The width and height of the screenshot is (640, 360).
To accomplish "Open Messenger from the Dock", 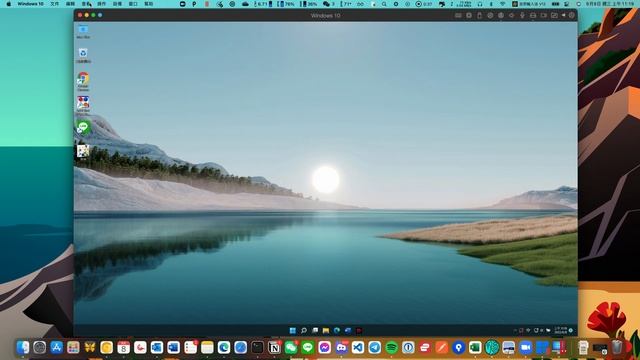I will (324, 347).
